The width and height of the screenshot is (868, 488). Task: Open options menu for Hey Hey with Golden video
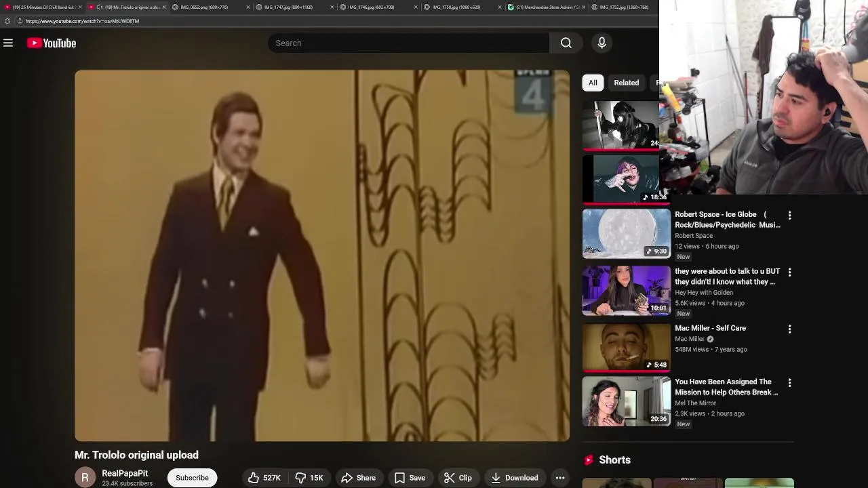coord(789,272)
